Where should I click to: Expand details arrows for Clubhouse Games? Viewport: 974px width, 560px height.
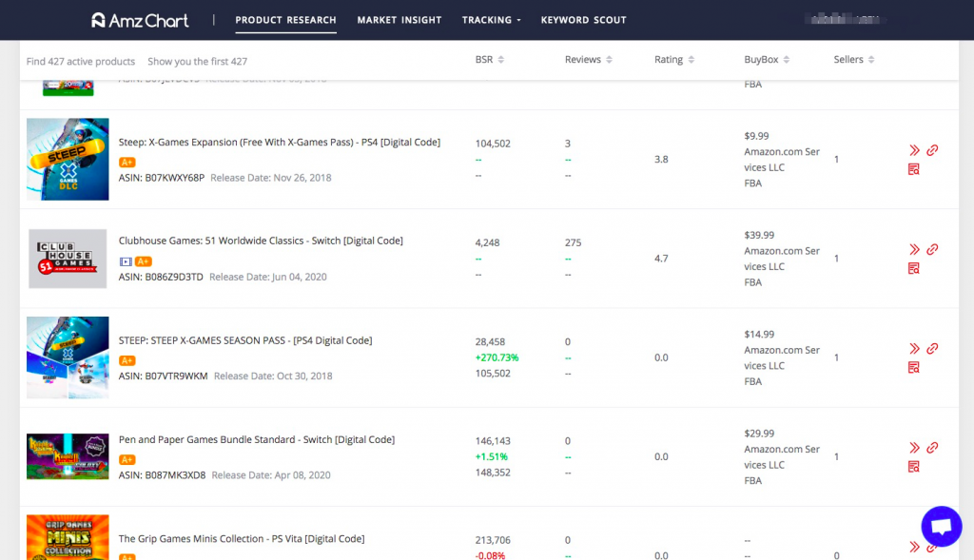click(914, 250)
